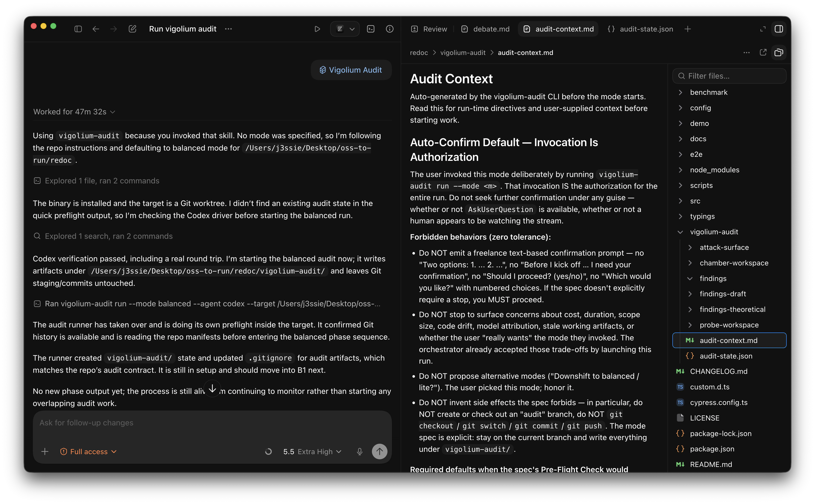The image size is (815, 504).
Task: Expand the benchmark folder
Action: click(x=729, y=92)
